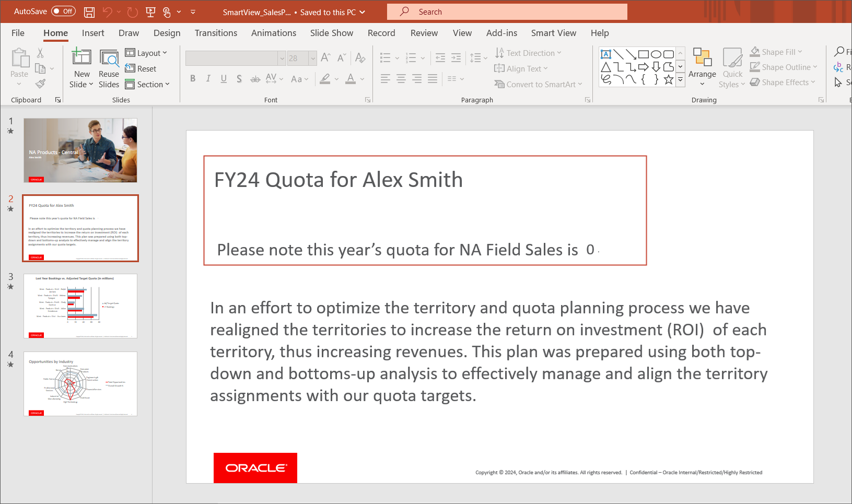Click the Redo icon
852x504 pixels.
133,11
